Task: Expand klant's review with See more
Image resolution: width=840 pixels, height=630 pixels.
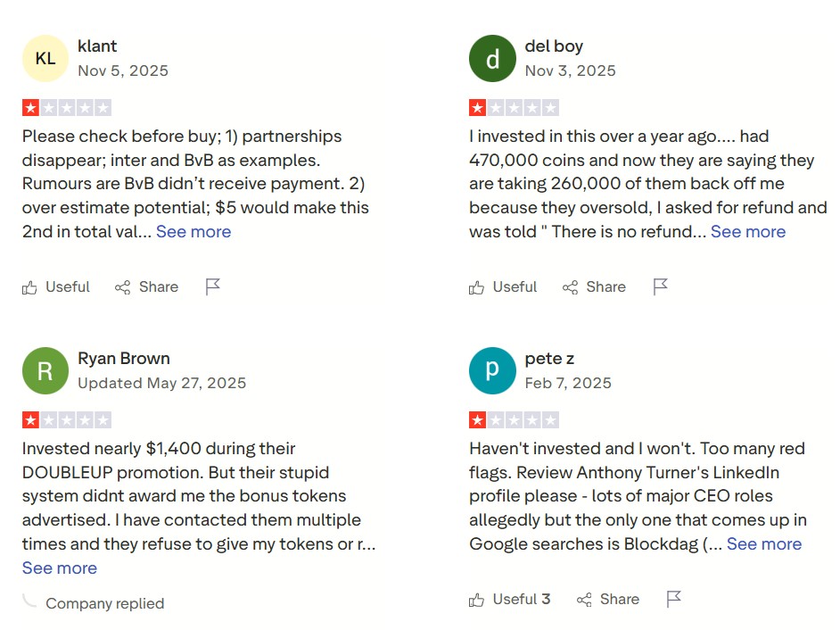Action: (194, 231)
